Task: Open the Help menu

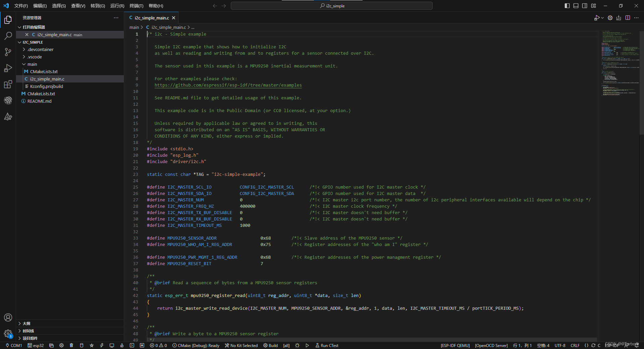Action: click(156, 6)
